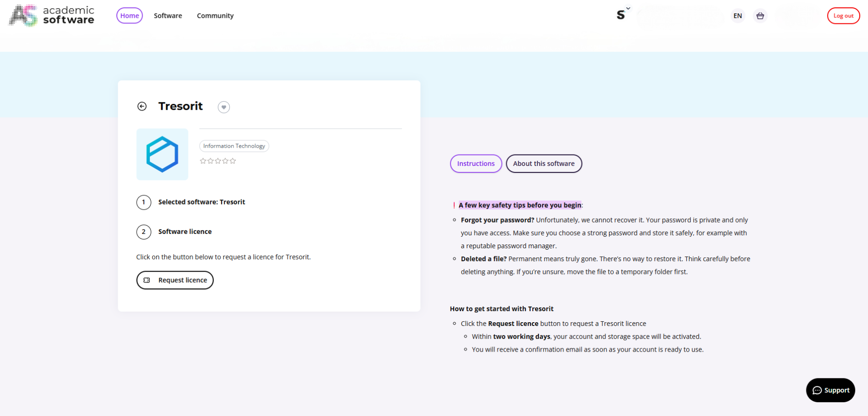
Task: Go to the Community page
Action: [x=215, y=16]
